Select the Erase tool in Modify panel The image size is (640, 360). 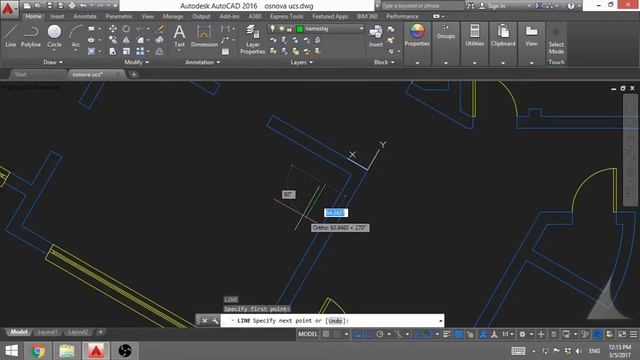coord(160,29)
